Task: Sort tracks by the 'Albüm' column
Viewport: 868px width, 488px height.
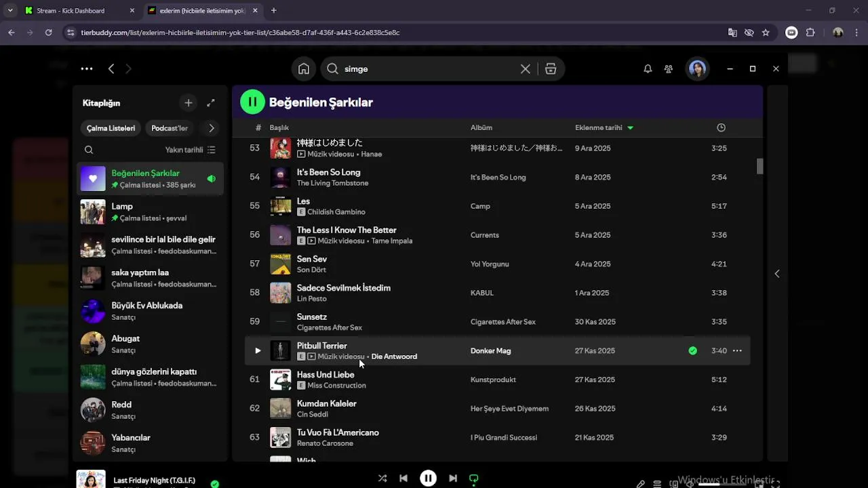Action: pos(481,127)
